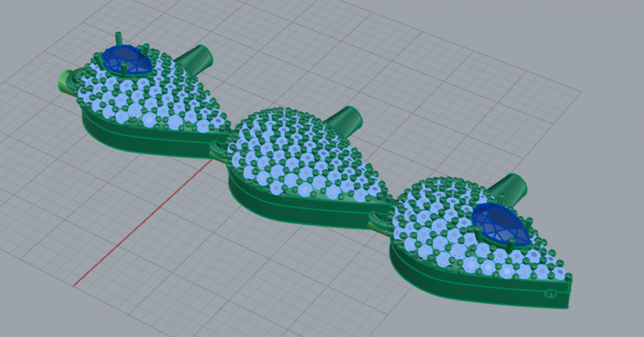
Task: Select the blue pear gemstone on right pendant
Action: click(x=500, y=221)
